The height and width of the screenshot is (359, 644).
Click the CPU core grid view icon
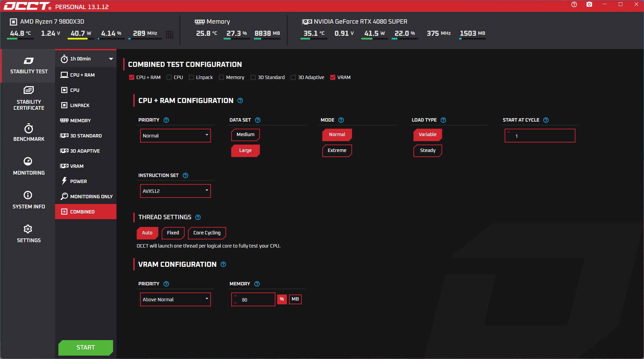pos(169,34)
